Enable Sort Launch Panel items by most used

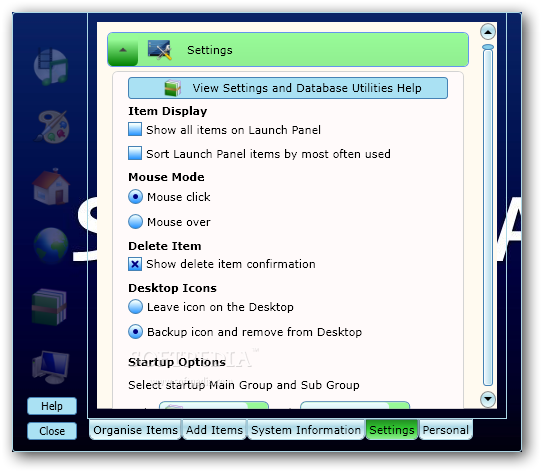135,153
